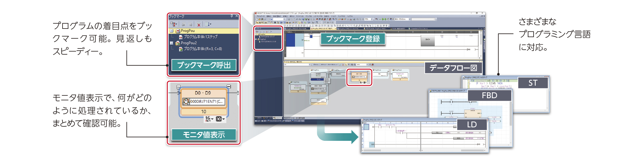The width and height of the screenshot is (644, 166).
Task: Click the モニタ値表示 button
Action: coord(204,135)
